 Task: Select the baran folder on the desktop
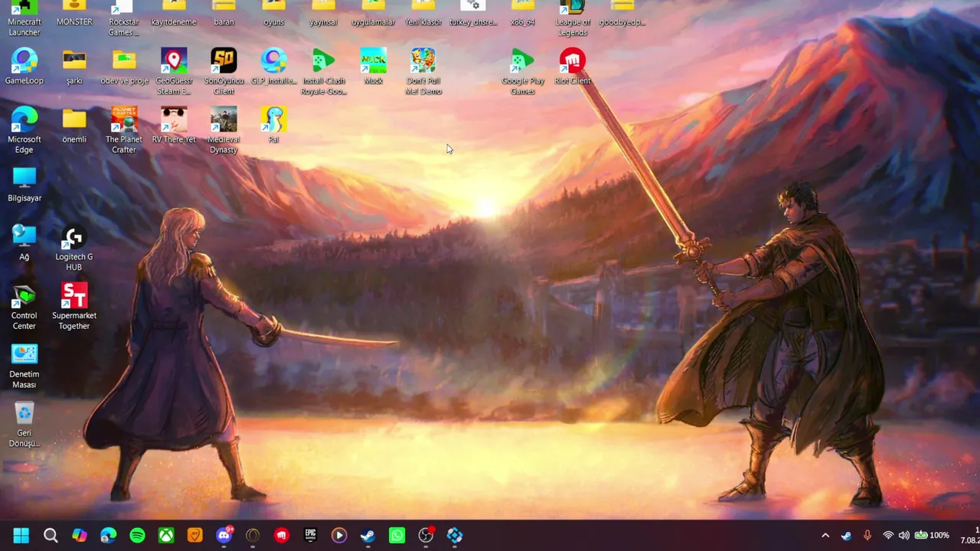point(224,14)
